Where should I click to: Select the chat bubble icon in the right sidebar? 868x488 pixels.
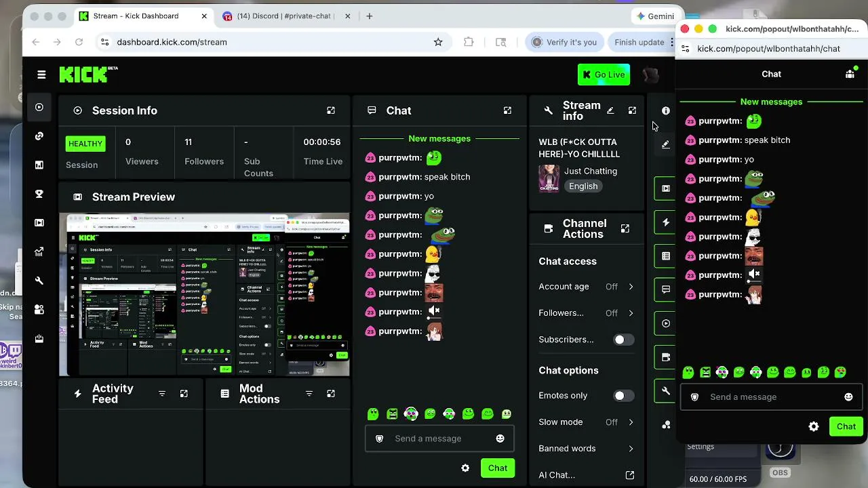tap(666, 289)
